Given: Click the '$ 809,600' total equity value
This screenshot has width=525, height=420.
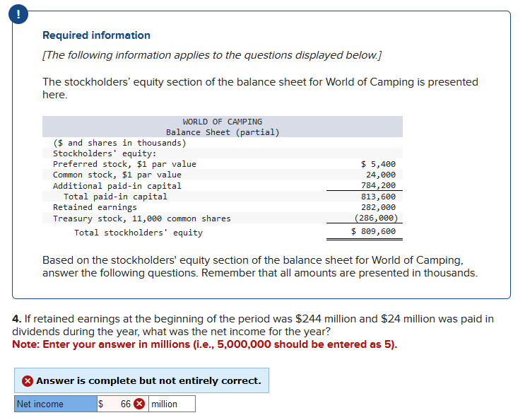Looking at the screenshot, I should point(373,231).
